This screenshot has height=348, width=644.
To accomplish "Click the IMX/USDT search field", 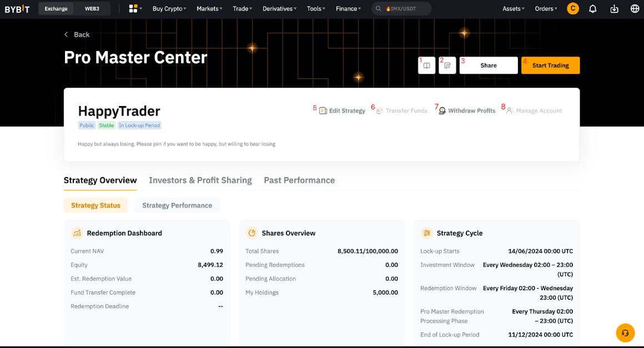I will [x=402, y=9].
